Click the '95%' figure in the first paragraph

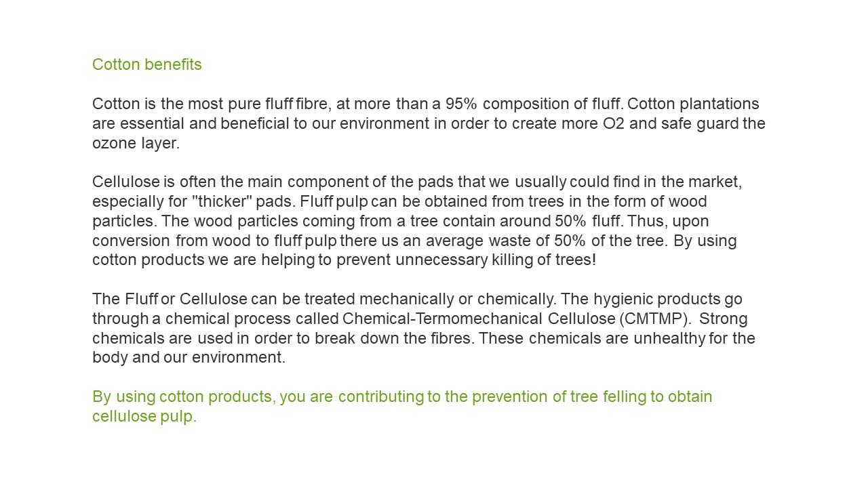(x=461, y=104)
